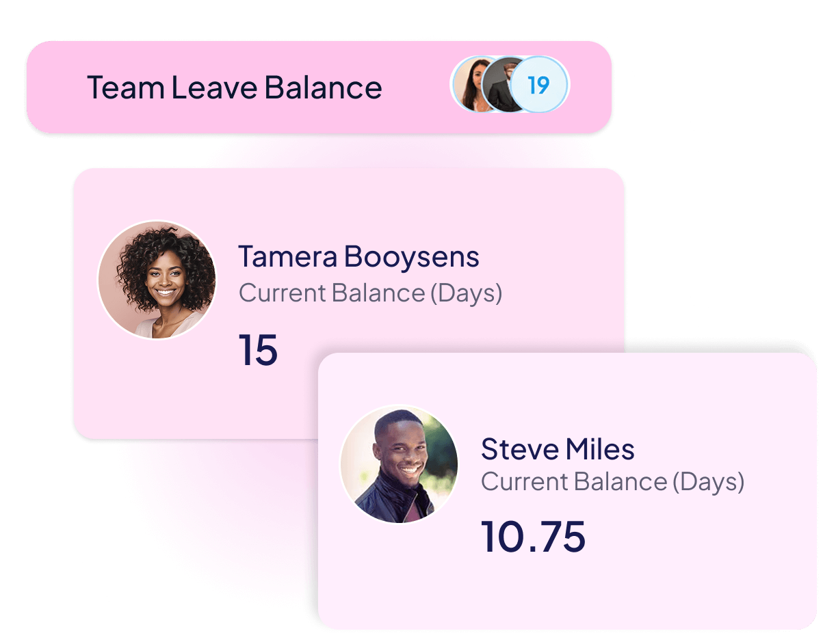Click header bar gap between title and avatars
This screenshot has width=823, height=644.
tap(417, 88)
